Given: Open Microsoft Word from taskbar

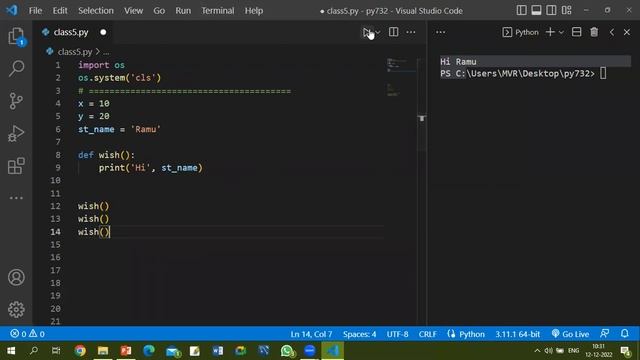Looking at the screenshot, I should (x=218, y=351).
